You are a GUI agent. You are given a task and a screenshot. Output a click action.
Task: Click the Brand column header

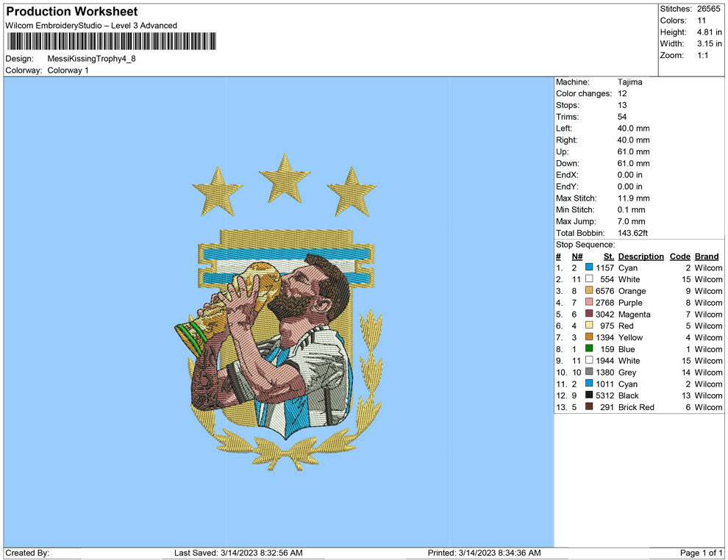[x=707, y=256]
